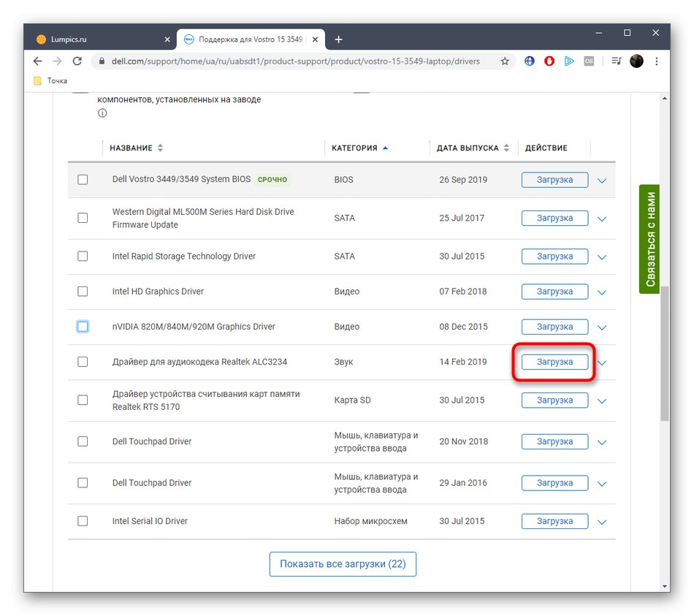Click Показать все загрузки (22) button

tap(343, 563)
